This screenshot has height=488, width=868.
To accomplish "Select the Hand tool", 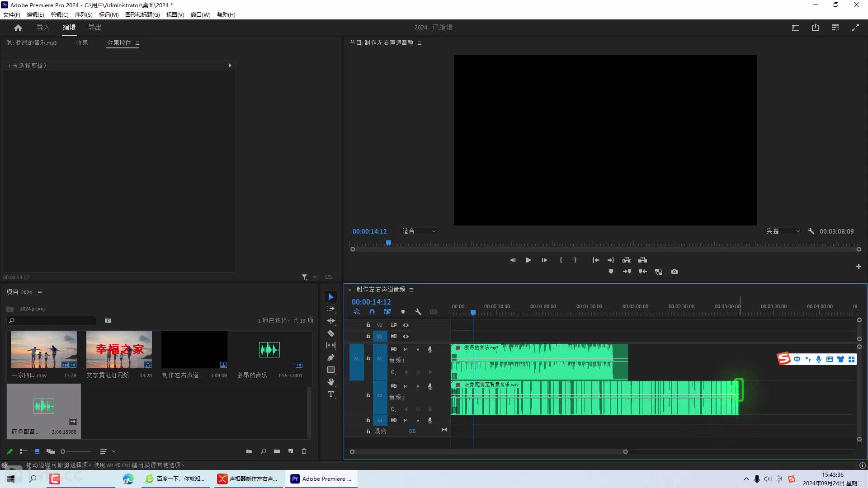I will [x=331, y=382].
